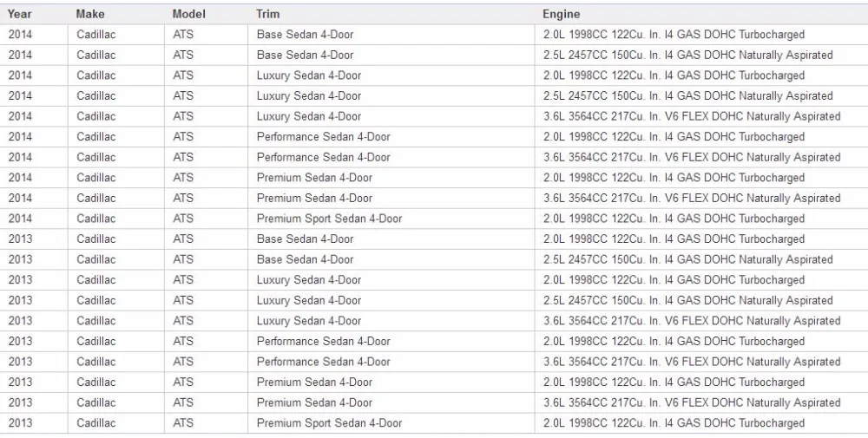868x438 pixels.
Task: Click the last row 2013 year cell
Action: pyautogui.click(x=34, y=423)
